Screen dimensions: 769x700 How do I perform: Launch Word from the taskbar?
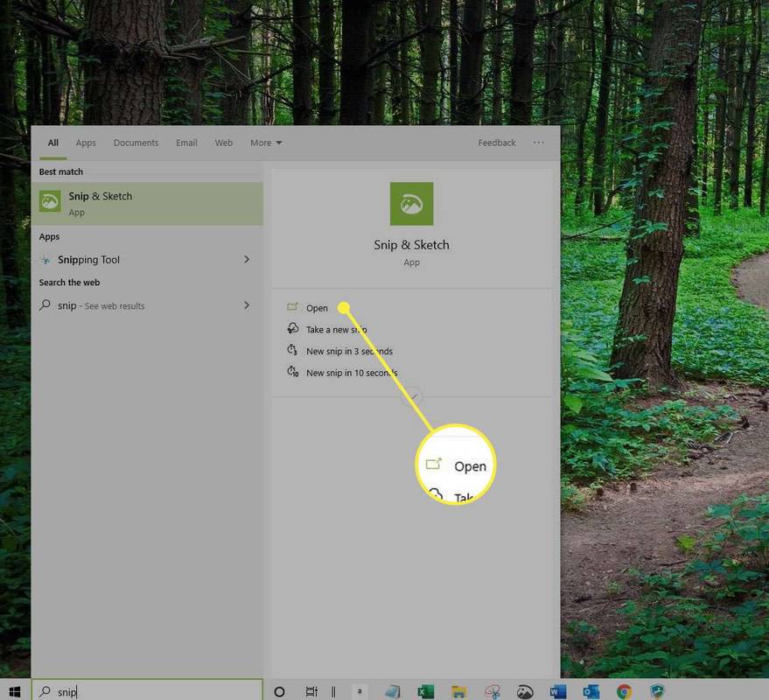pos(558,691)
